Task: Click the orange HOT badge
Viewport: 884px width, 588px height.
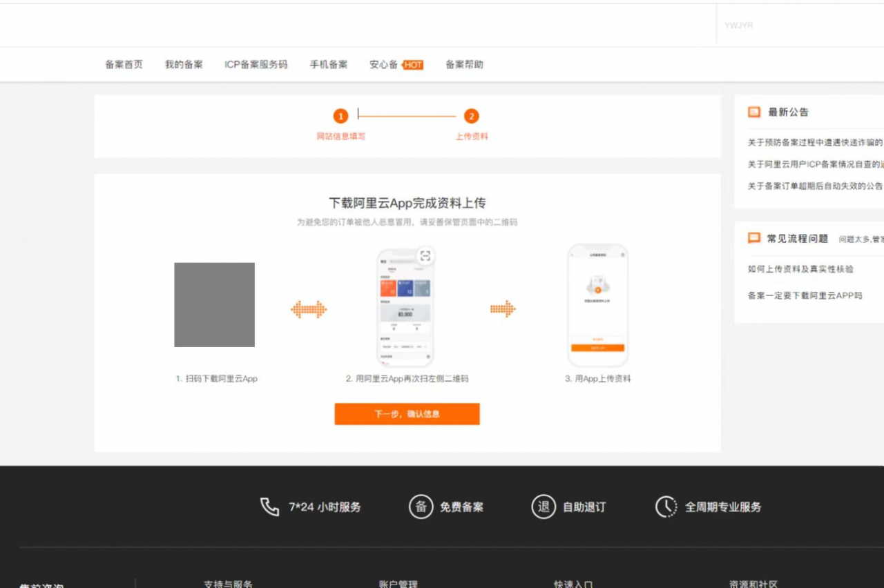Action: (413, 65)
